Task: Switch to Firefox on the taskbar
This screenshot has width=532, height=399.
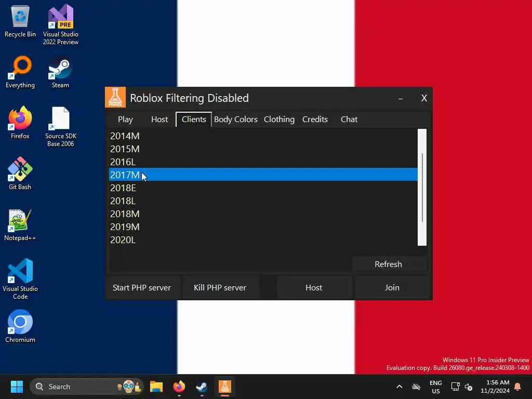Action: coord(179,387)
